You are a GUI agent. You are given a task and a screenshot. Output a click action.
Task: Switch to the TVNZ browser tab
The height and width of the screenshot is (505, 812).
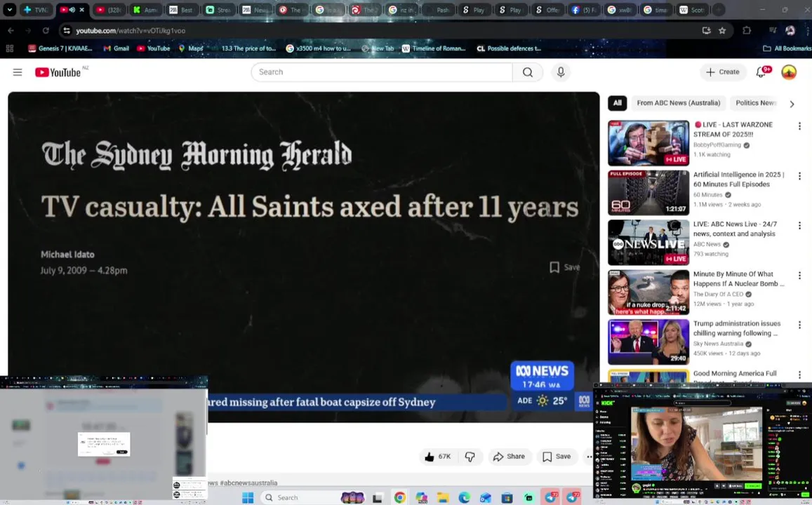pyautogui.click(x=35, y=10)
